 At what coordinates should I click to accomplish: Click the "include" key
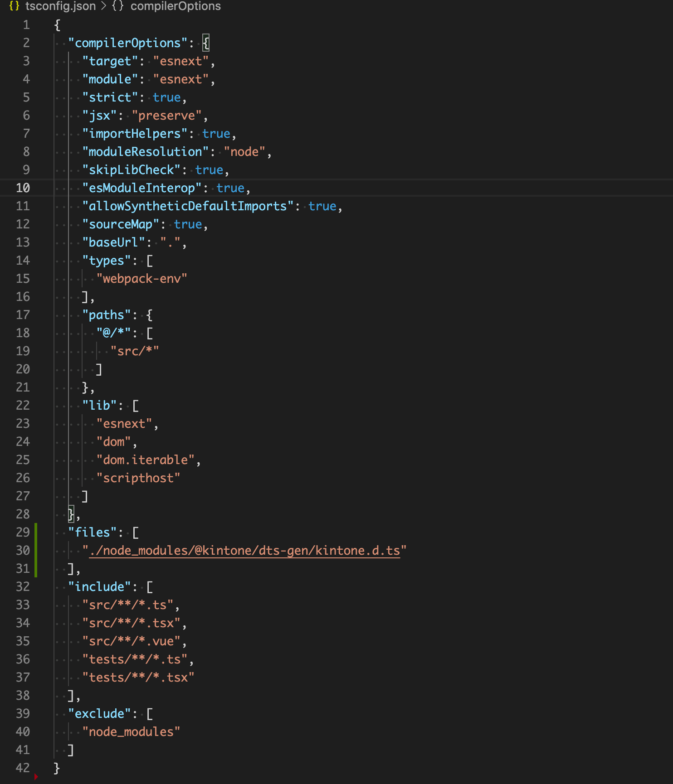[100, 587]
